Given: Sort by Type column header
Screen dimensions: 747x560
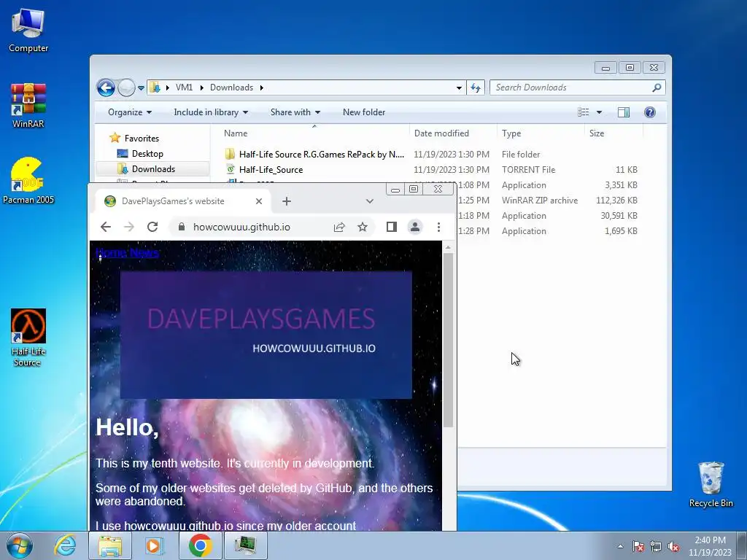Looking at the screenshot, I should tap(541, 133).
